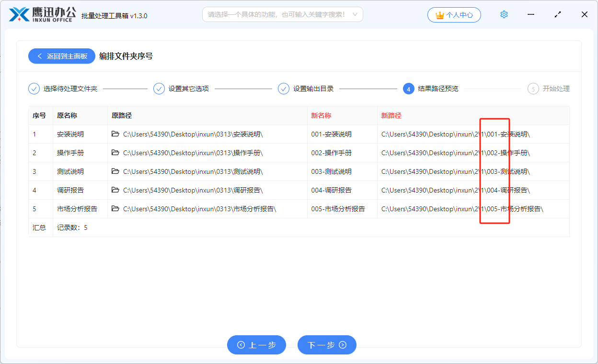This screenshot has height=364, width=598.
Task: Open the settings gear icon
Action: [504, 14]
